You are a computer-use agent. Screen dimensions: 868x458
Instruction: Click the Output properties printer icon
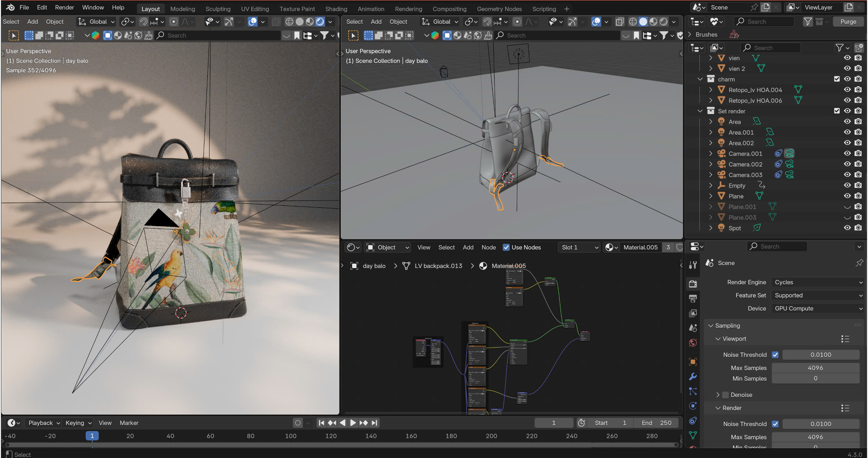click(693, 299)
